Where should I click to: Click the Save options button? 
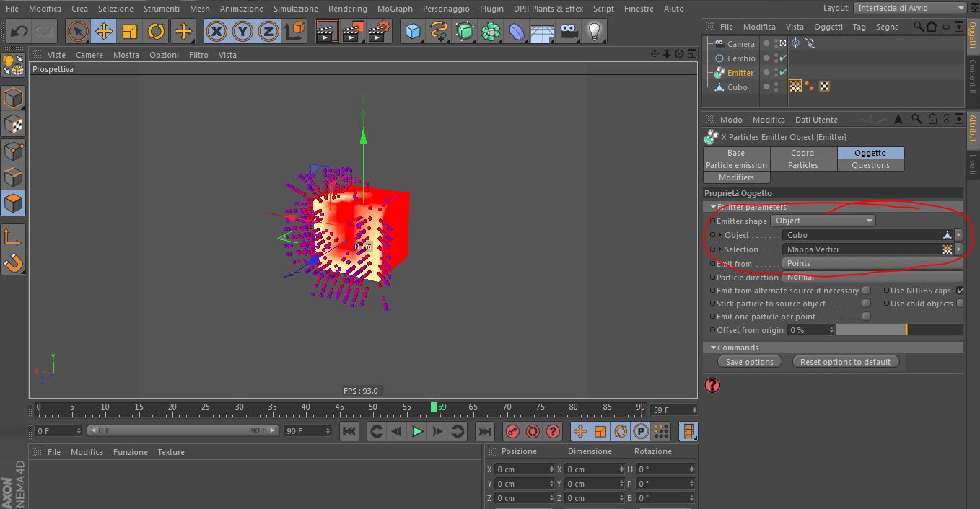click(749, 362)
